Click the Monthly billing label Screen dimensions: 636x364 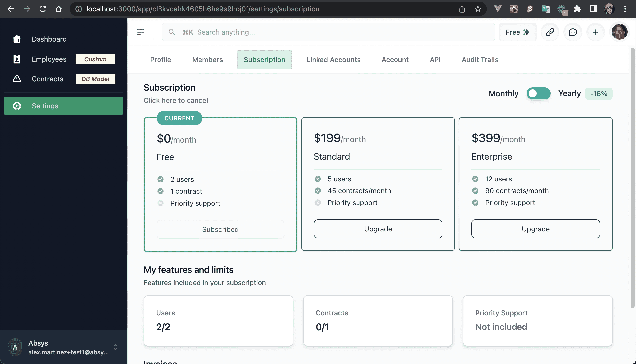tap(503, 94)
